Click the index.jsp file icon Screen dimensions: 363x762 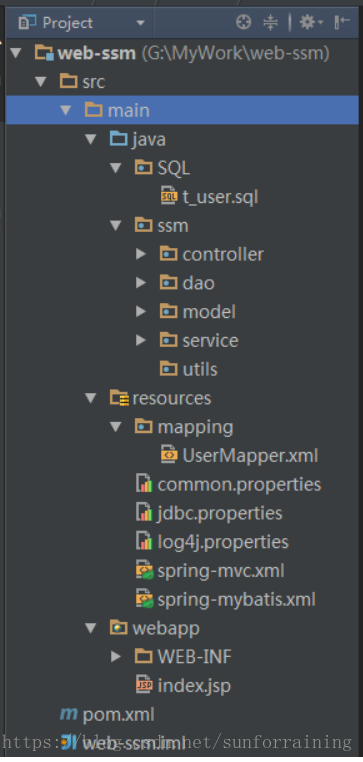(x=144, y=685)
